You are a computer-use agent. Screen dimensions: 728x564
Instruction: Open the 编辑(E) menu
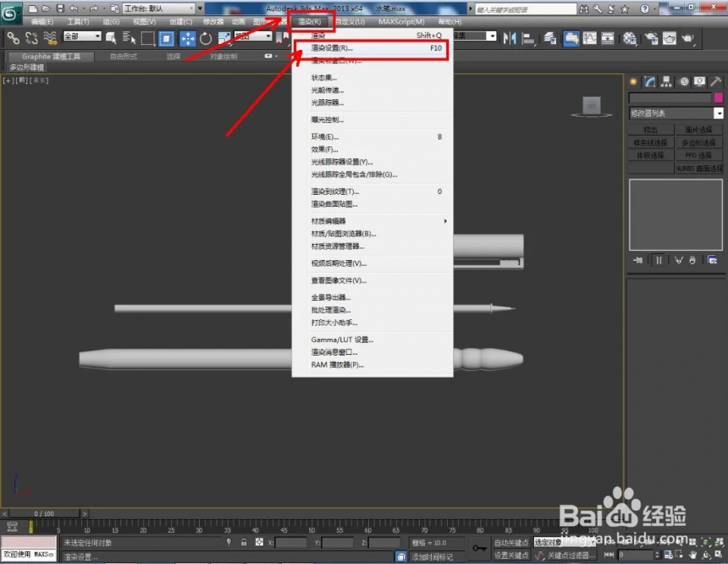point(42,22)
